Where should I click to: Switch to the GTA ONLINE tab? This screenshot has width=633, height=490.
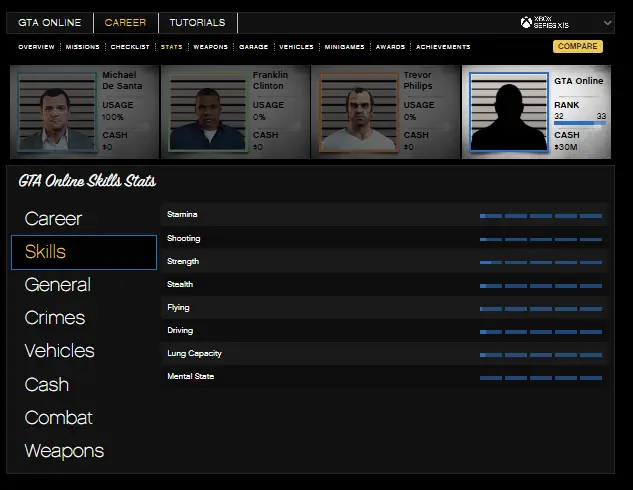pyautogui.click(x=48, y=22)
